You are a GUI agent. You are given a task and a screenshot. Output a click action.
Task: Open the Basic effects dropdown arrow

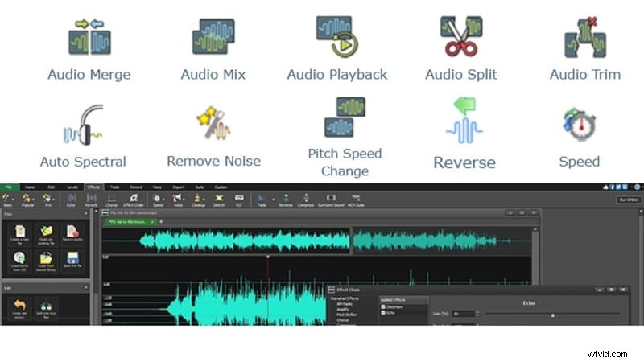(13, 199)
